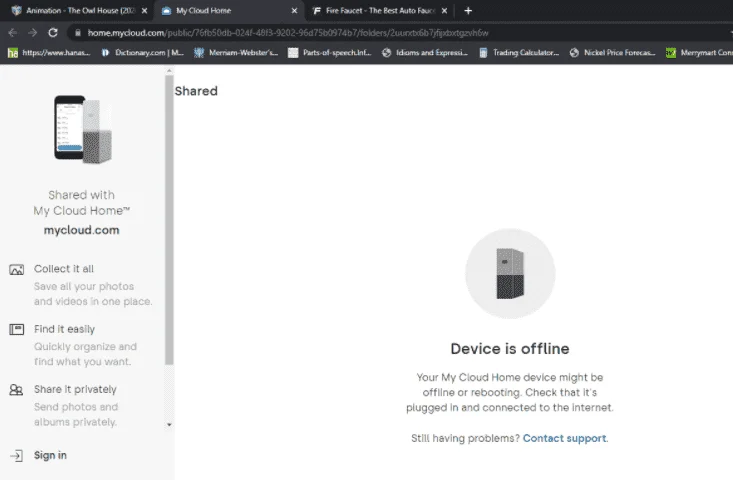
Task: Open the Merrymart bookmark
Action: click(699, 53)
